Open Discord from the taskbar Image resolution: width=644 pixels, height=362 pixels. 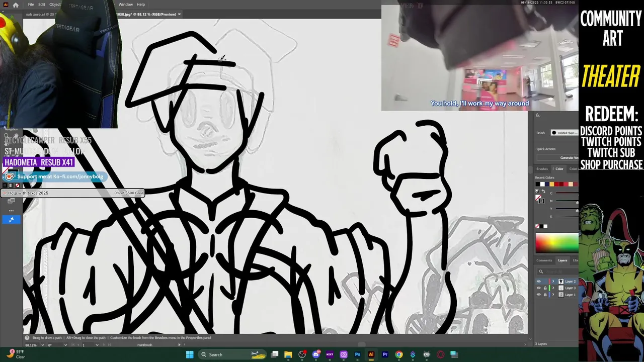coord(316,354)
